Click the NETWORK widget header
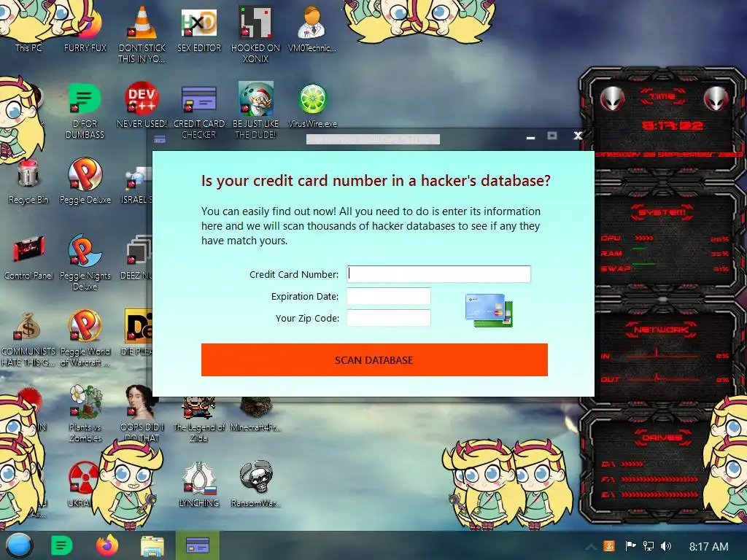The image size is (747, 560). point(661,329)
